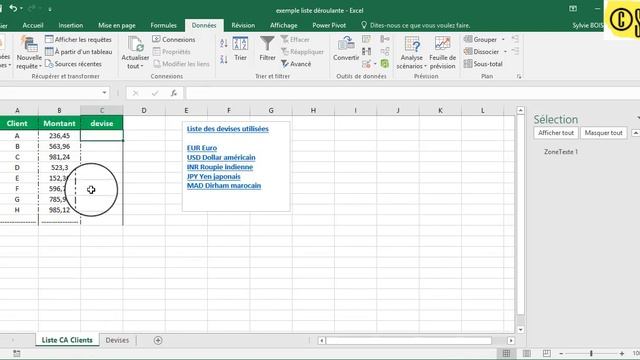Click À partir d'un tableau
This screenshot has height=360, width=640.
78,52
